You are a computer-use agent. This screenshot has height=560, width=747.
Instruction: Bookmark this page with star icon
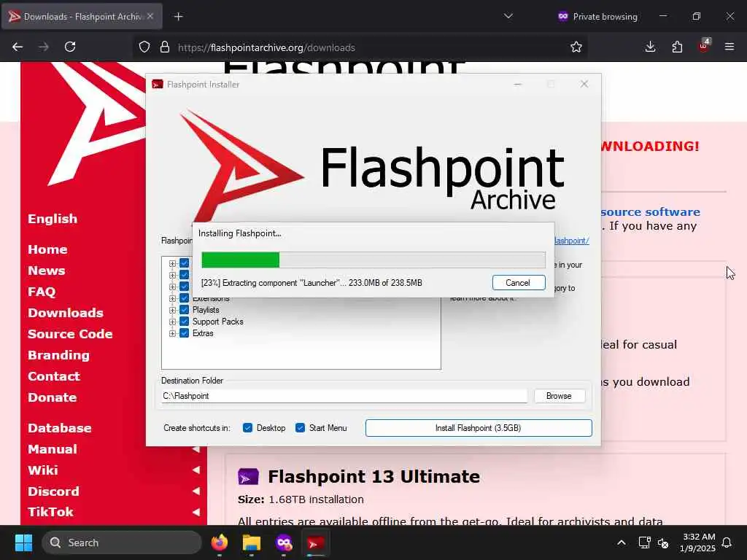click(576, 47)
